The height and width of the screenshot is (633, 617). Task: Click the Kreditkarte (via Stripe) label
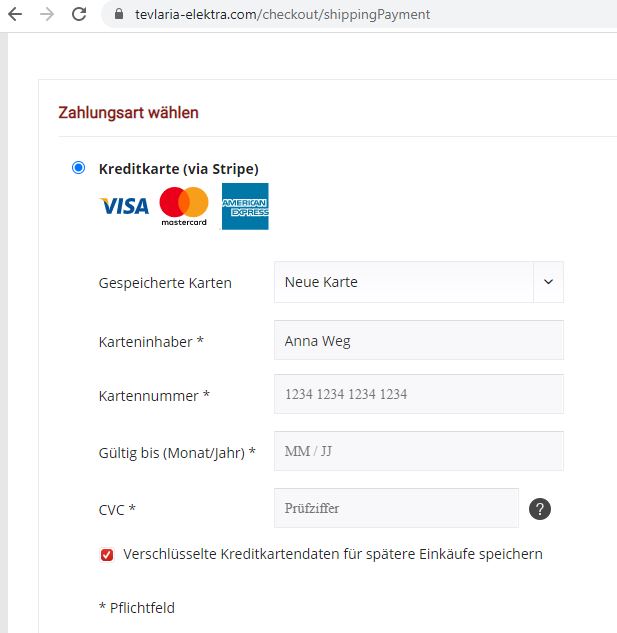click(178, 169)
